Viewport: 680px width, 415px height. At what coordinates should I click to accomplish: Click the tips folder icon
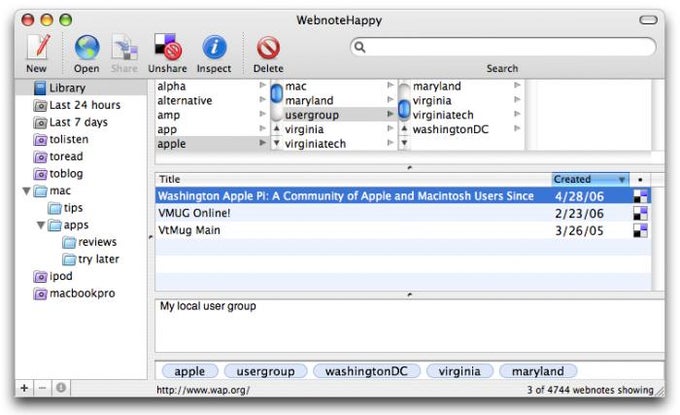click(55, 208)
